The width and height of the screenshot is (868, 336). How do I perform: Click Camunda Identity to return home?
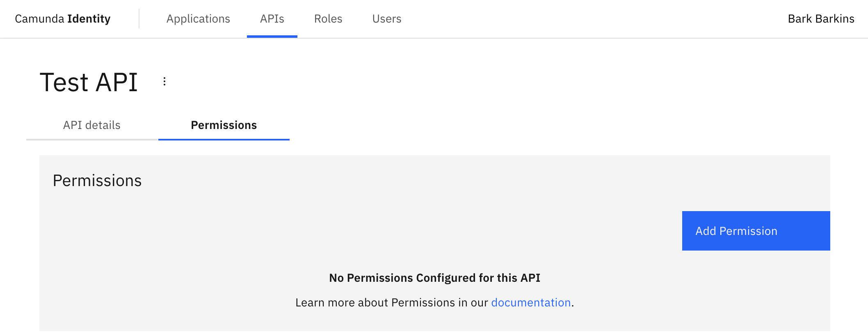(x=62, y=19)
